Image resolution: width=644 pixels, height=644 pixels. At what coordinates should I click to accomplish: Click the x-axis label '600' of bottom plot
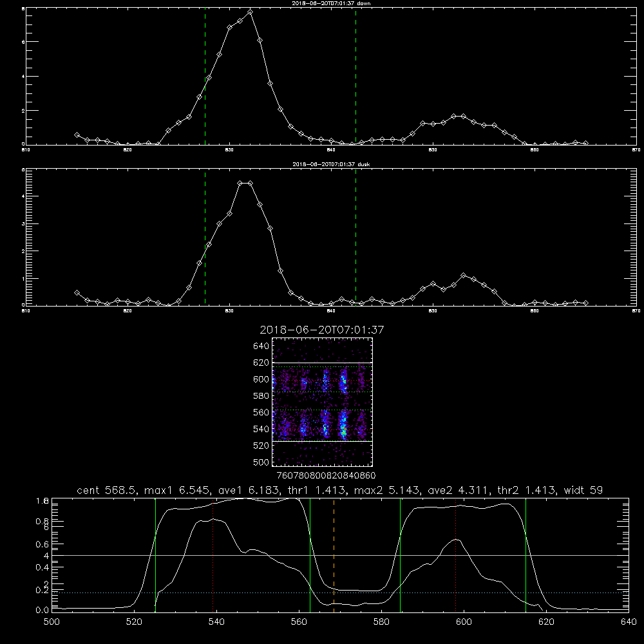coord(464,622)
